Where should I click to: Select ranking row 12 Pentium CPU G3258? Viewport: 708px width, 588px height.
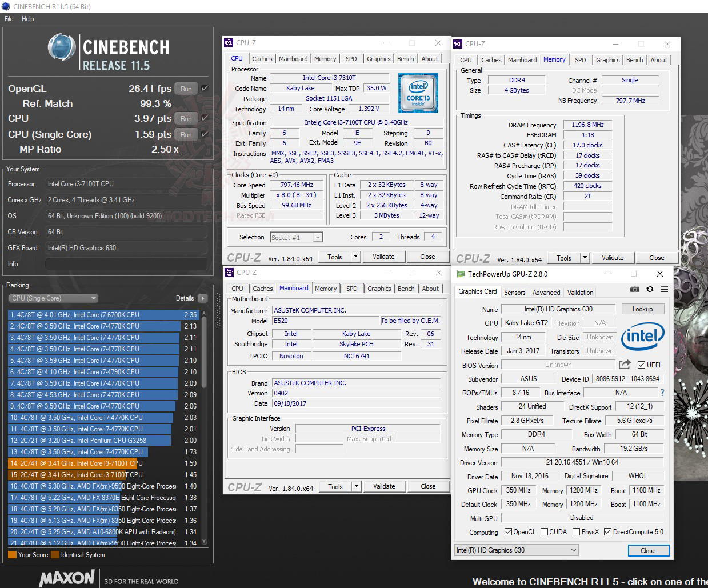pyautogui.click(x=103, y=441)
